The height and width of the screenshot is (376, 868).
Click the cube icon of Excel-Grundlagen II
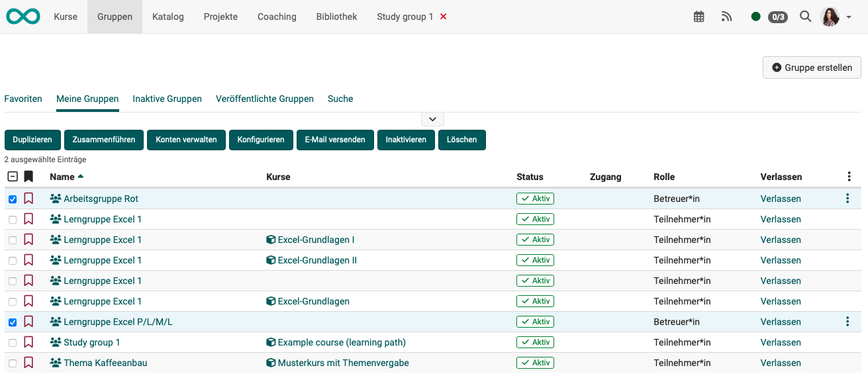point(271,260)
